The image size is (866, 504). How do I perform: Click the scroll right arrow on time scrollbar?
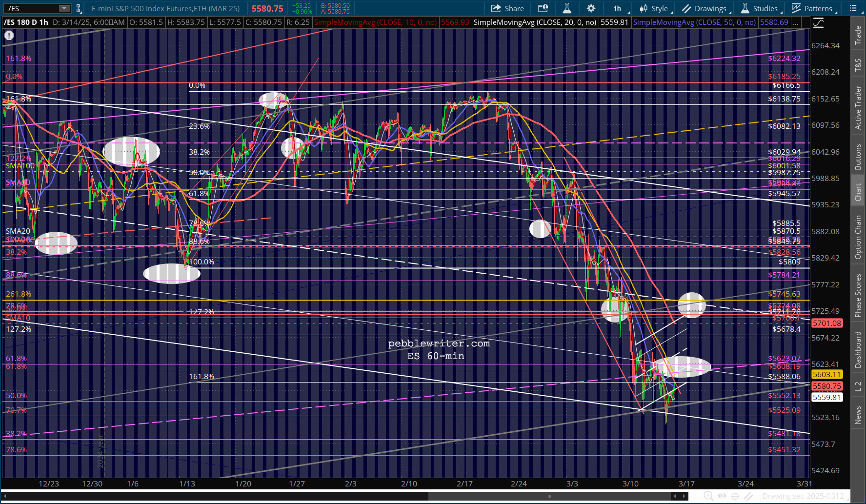(x=685, y=496)
